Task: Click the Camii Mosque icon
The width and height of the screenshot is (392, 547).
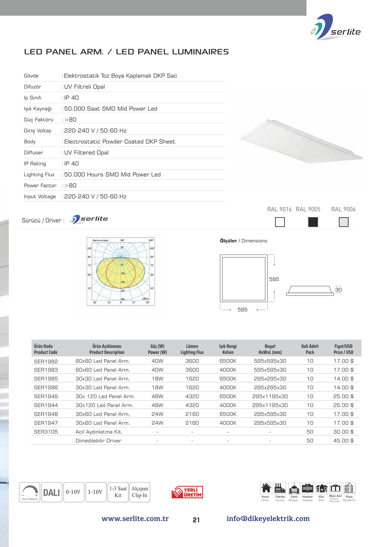Action: [x=294, y=488]
